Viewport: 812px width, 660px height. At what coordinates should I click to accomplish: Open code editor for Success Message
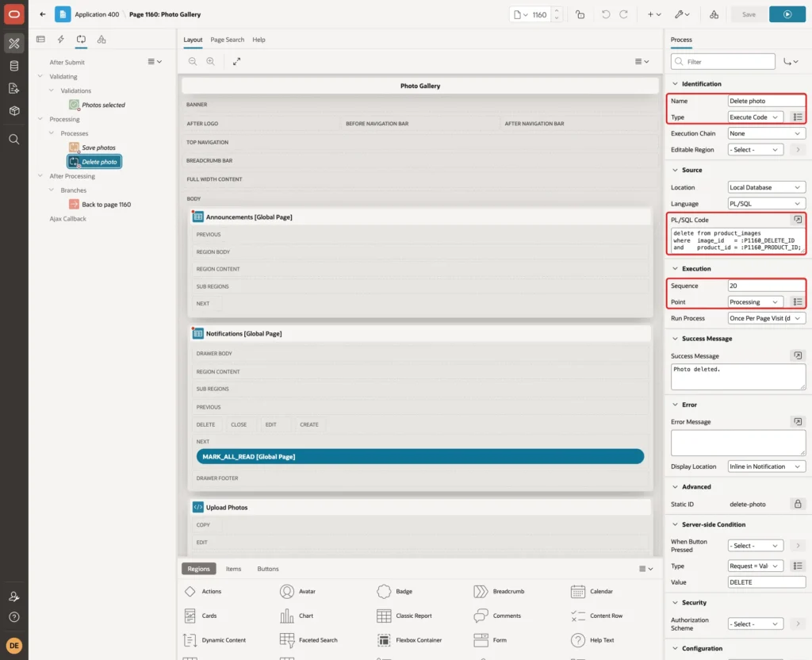click(798, 355)
